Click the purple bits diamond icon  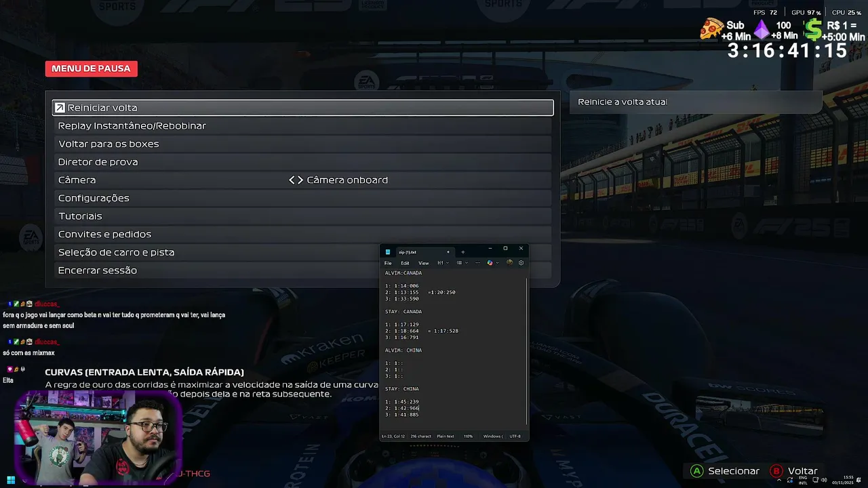click(x=762, y=30)
